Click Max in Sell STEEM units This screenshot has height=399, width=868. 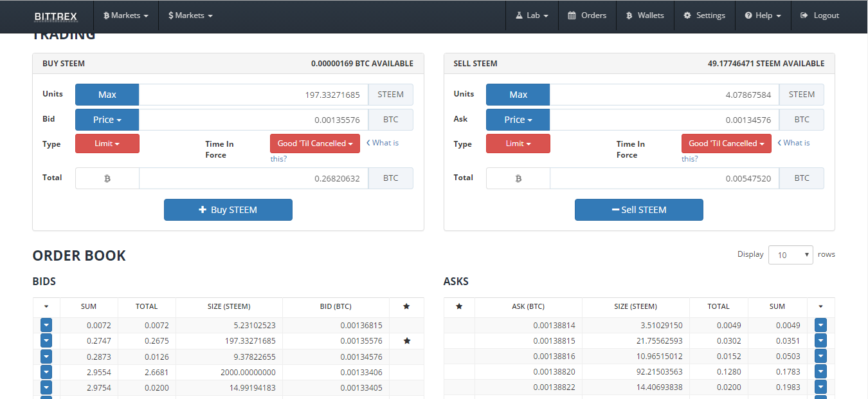518,95
